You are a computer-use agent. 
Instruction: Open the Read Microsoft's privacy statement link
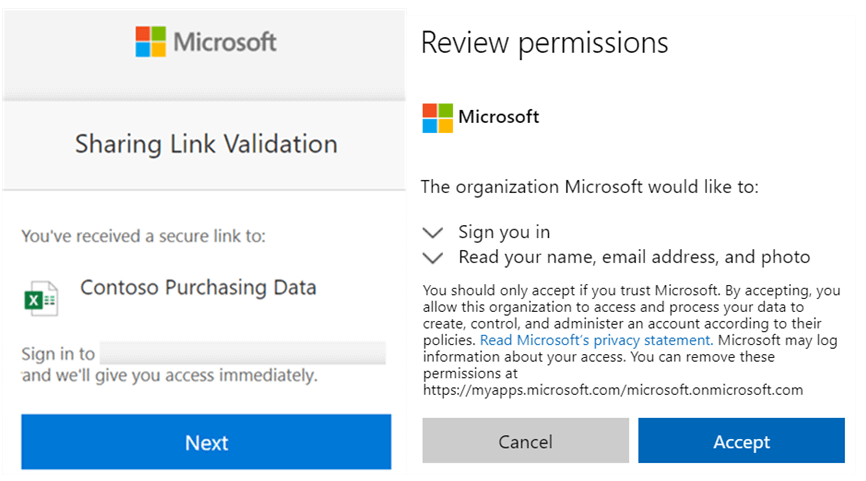pos(596,340)
